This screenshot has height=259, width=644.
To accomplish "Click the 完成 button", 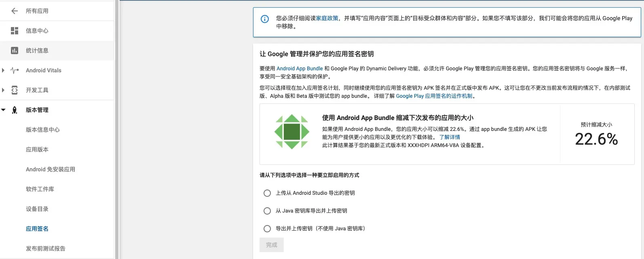I will pos(271,244).
